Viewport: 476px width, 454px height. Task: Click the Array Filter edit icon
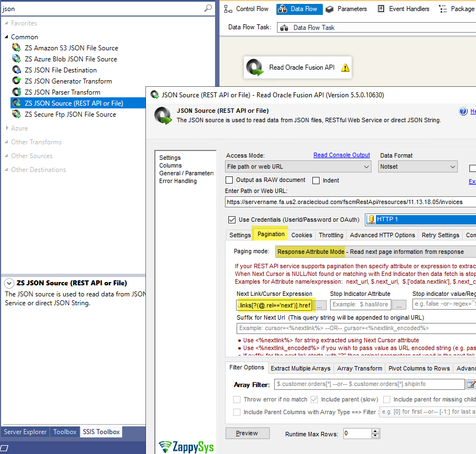pyautogui.click(x=471, y=384)
